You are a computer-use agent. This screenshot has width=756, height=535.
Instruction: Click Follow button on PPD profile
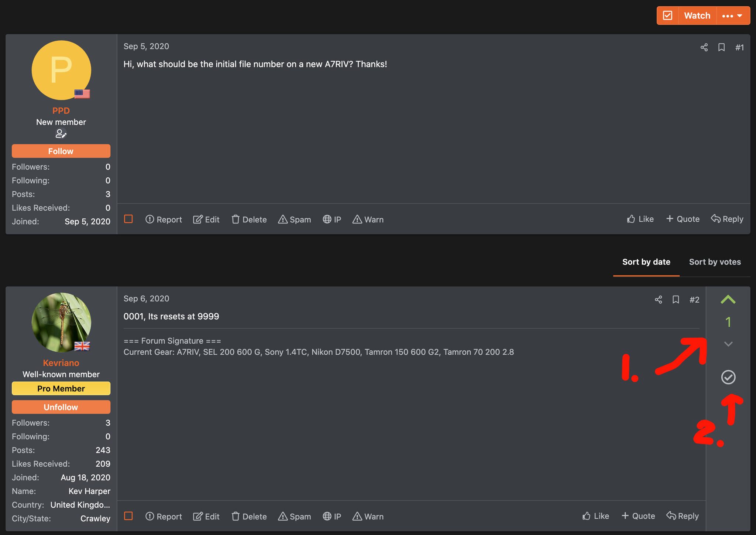click(x=61, y=150)
